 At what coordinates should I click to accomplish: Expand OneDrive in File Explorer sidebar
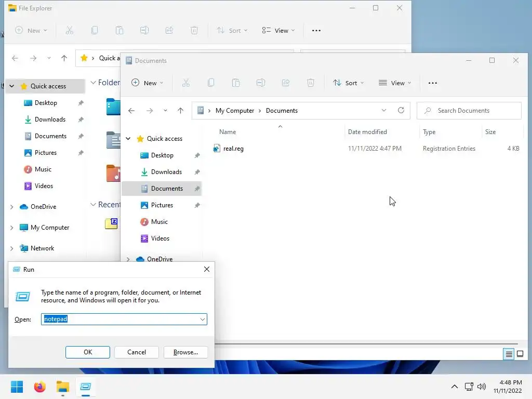coord(12,207)
